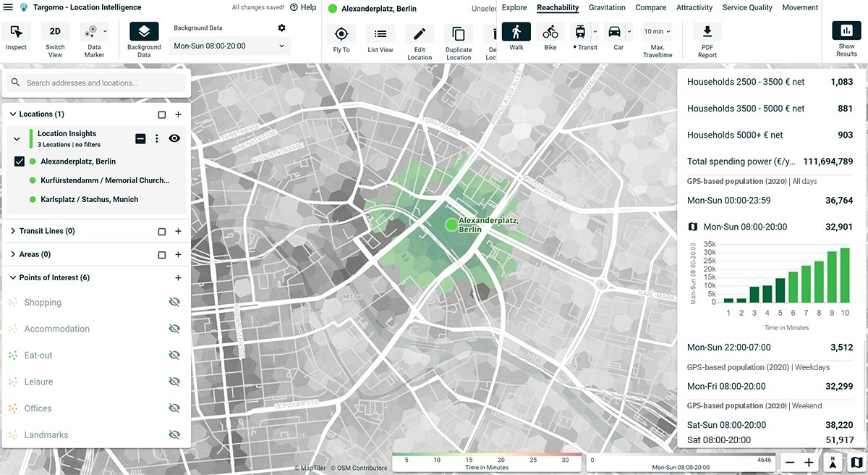Switch to Gravitation tab
868x475 pixels.
point(607,7)
